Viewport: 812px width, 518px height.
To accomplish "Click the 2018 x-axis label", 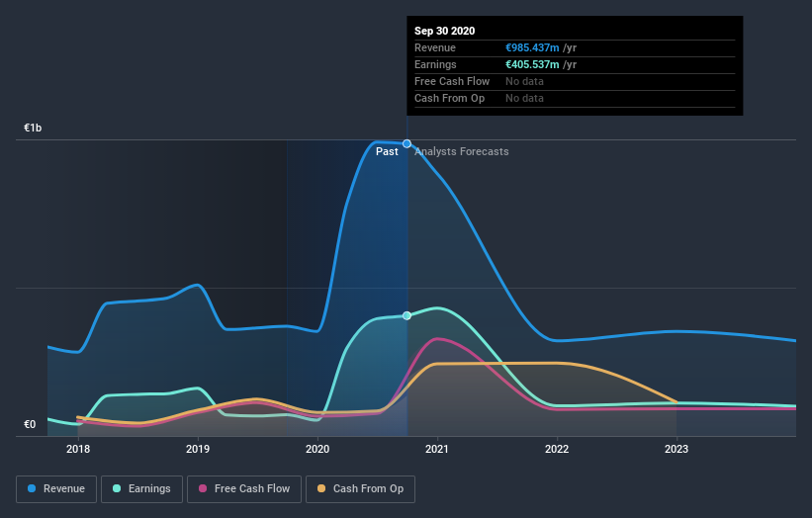I will click(x=78, y=449).
